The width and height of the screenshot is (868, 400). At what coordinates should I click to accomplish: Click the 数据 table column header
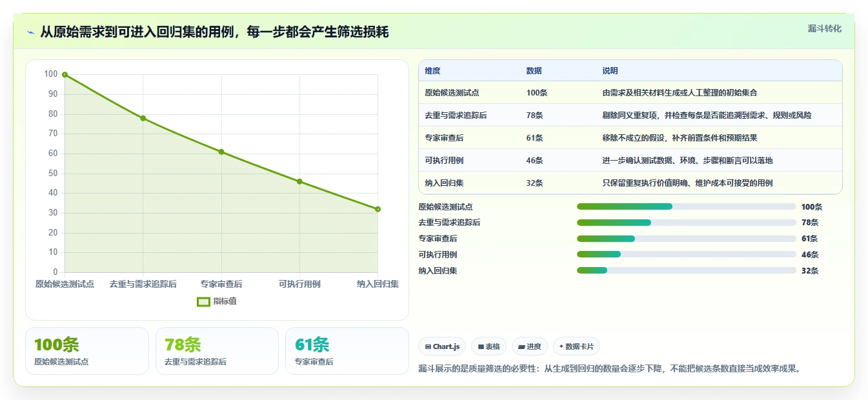click(534, 71)
